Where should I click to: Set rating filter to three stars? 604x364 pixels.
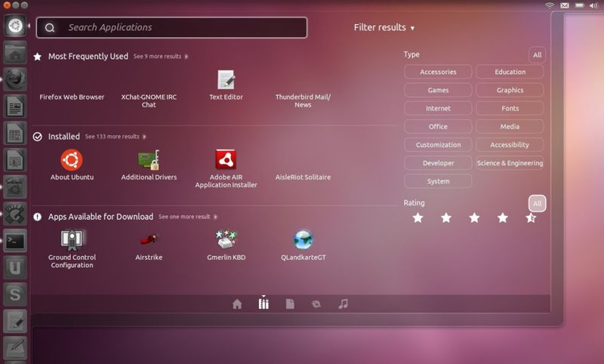[474, 217]
